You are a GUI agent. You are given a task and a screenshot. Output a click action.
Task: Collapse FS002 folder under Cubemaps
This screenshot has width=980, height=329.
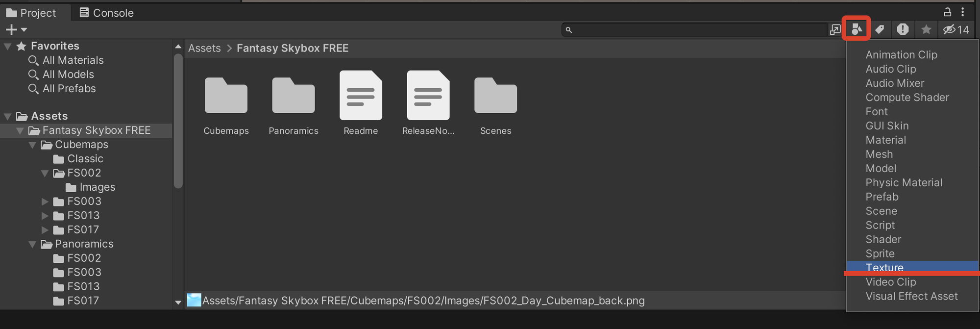coord(45,173)
